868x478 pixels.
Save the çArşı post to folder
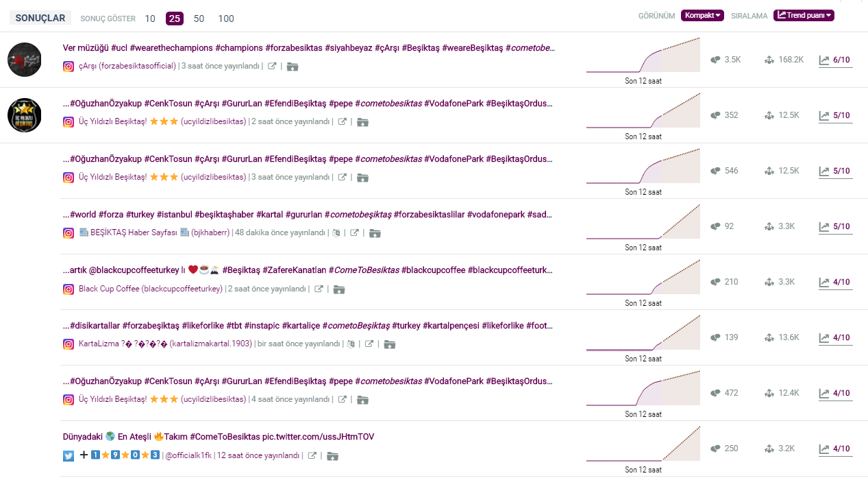pyautogui.click(x=293, y=67)
